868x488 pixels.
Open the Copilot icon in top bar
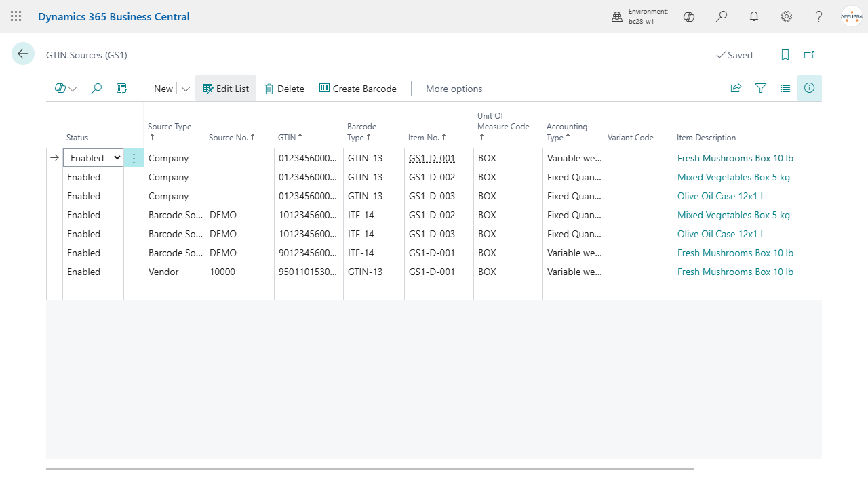click(x=689, y=16)
